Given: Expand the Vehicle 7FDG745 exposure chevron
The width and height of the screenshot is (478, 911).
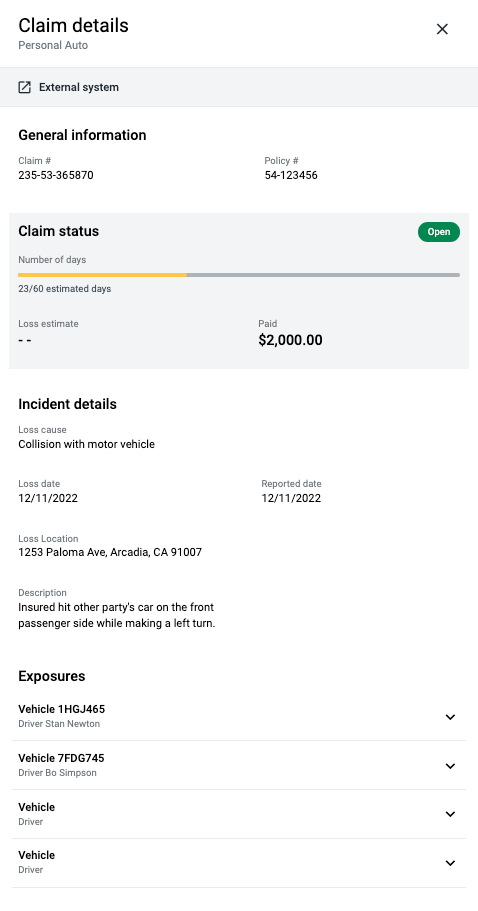Looking at the screenshot, I should pos(450,766).
